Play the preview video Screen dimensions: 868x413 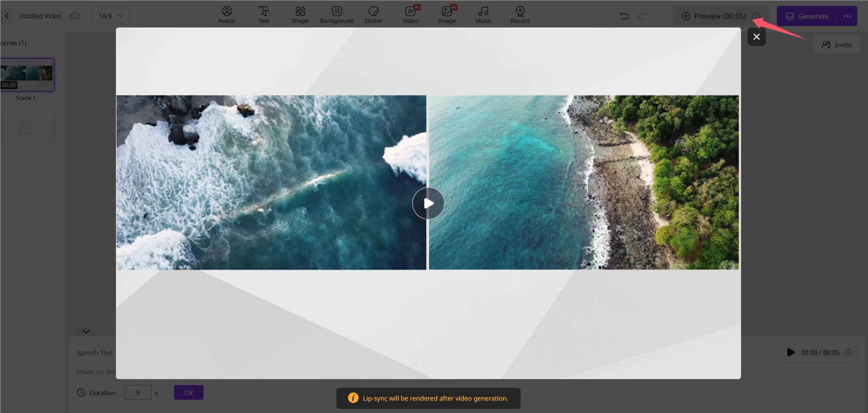tap(428, 203)
